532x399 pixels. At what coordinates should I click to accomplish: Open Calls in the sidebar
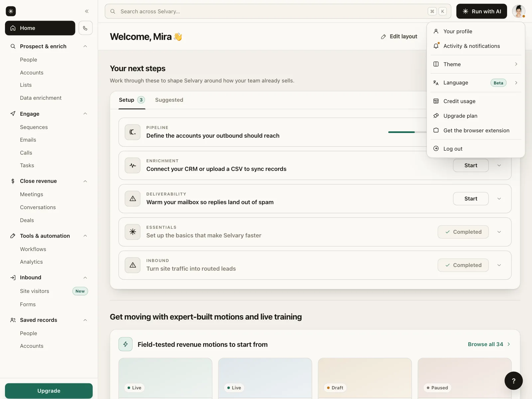point(26,153)
